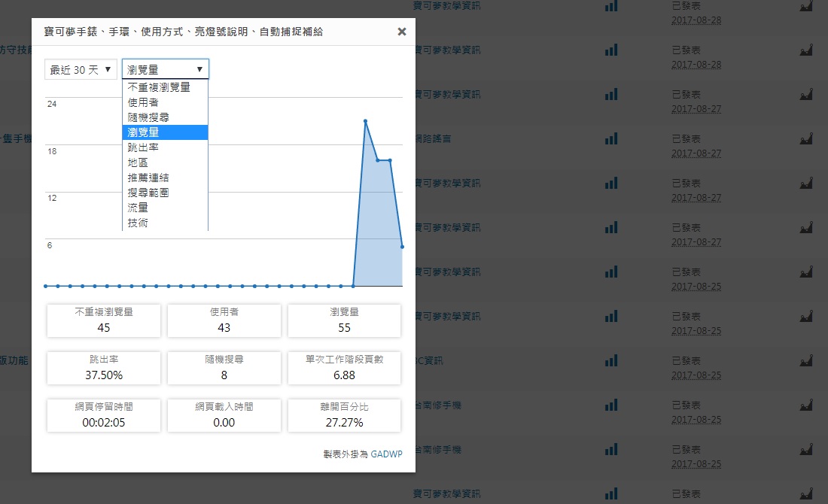Select 隨機搜尋 option in list

148,117
